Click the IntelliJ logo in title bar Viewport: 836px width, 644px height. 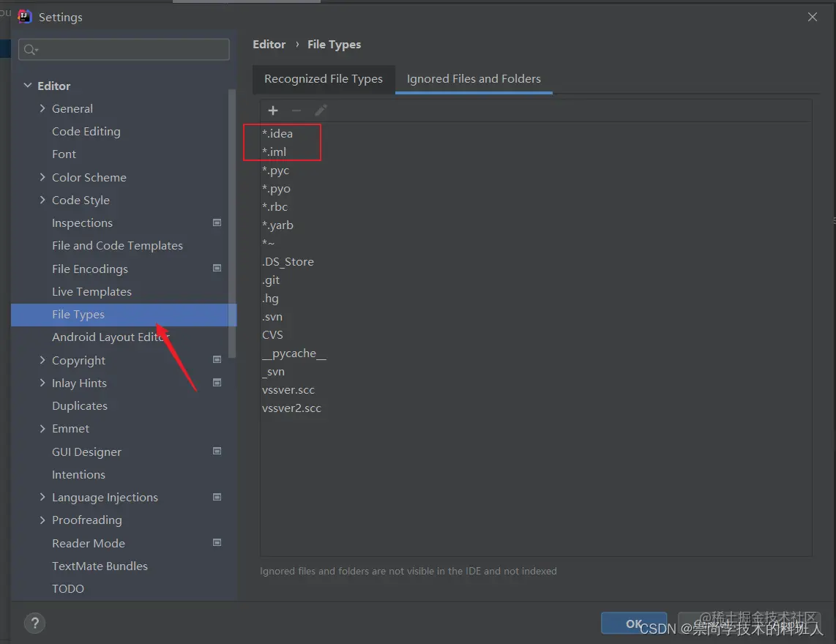(25, 17)
